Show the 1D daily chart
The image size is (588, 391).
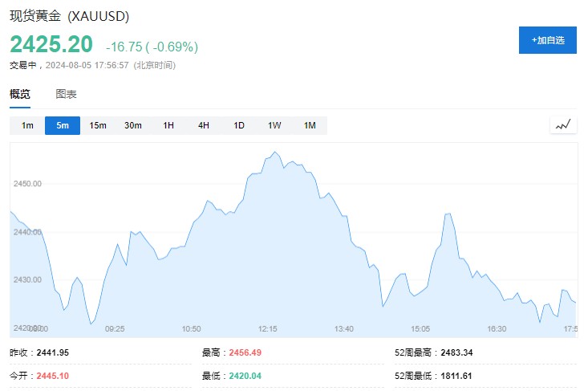point(239,125)
